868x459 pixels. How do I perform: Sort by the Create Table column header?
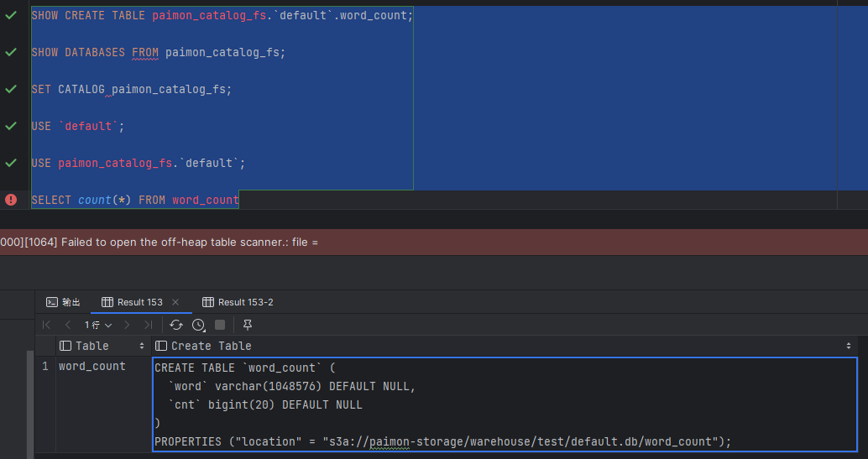coord(504,346)
